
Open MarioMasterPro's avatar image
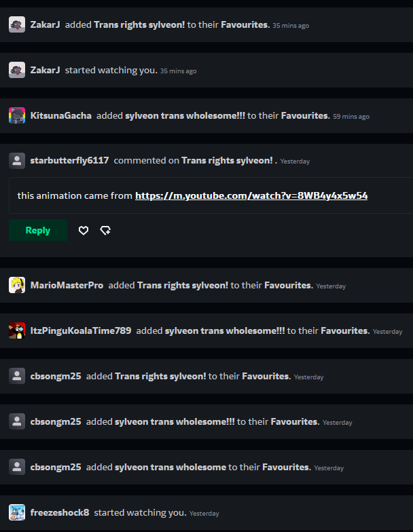pyautogui.click(x=17, y=285)
